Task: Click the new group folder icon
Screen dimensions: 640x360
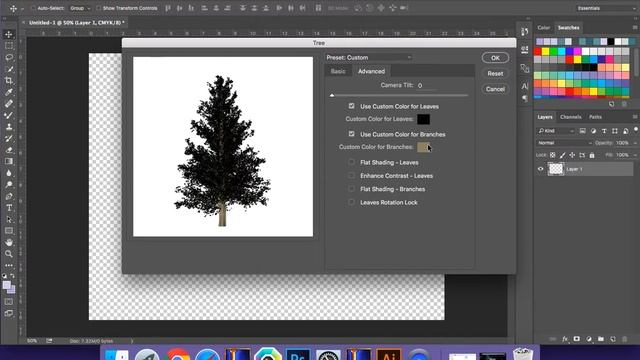Action: click(601, 339)
